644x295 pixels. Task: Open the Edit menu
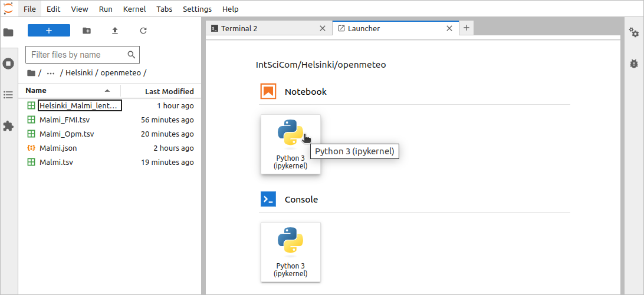coord(54,9)
